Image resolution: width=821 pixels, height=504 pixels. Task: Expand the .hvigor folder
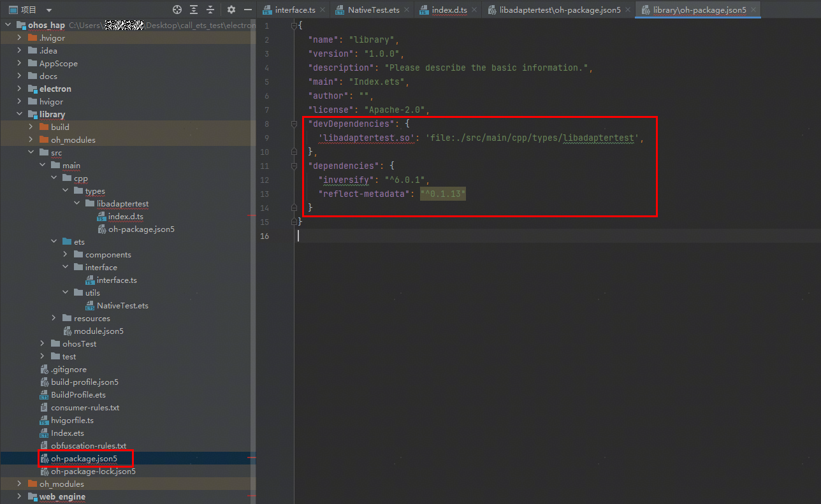[x=20, y=38]
